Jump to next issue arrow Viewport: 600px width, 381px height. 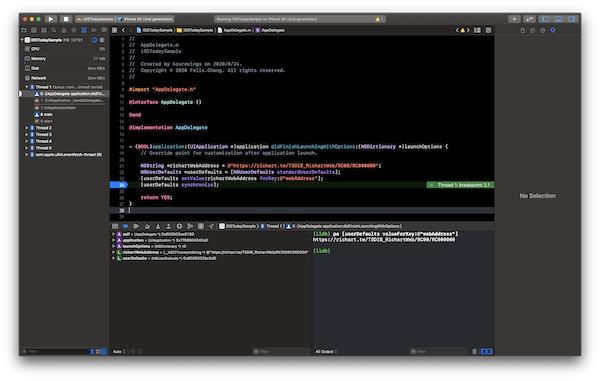tap(468, 30)
